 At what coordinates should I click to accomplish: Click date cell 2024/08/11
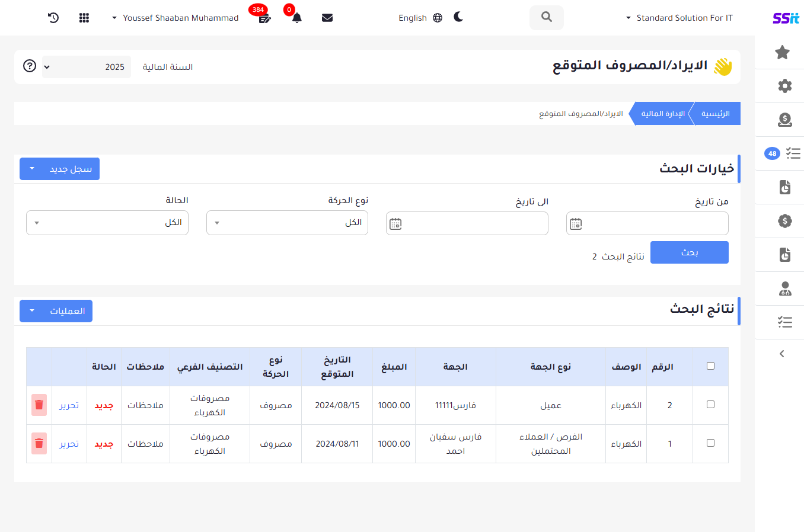coord(337,444)
